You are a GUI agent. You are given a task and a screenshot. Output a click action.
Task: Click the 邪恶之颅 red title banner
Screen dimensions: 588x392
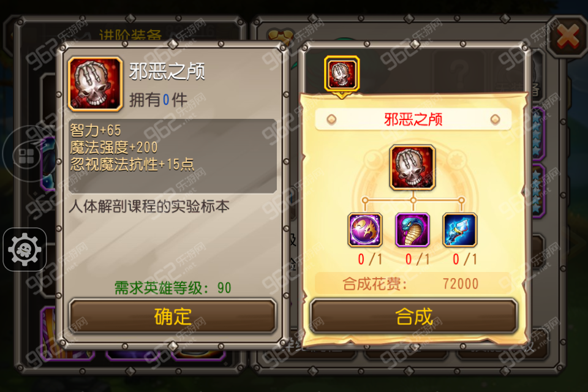click(x=413, y=119)
